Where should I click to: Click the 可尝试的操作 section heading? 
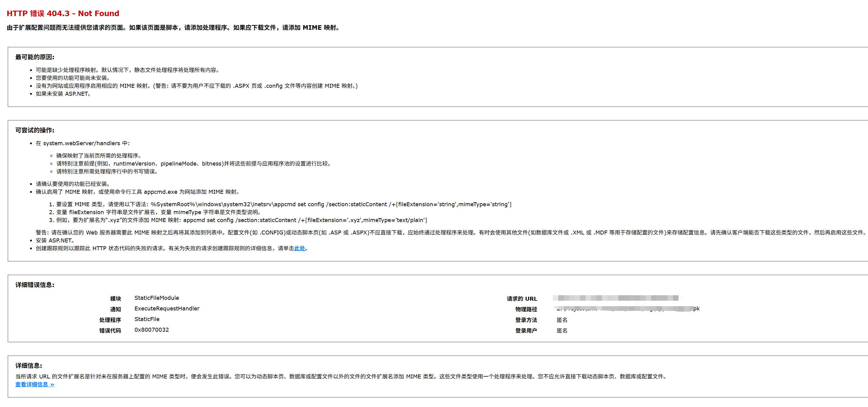(x=35, y=130)
